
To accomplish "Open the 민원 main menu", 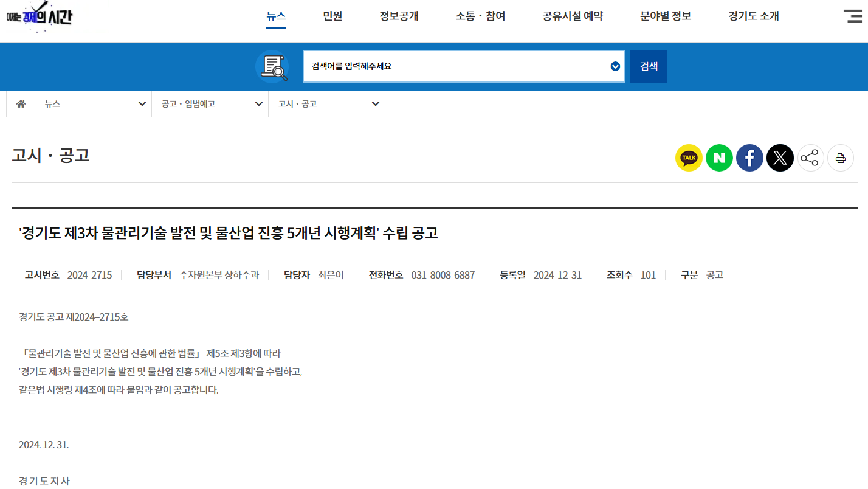I will (332, 16).
